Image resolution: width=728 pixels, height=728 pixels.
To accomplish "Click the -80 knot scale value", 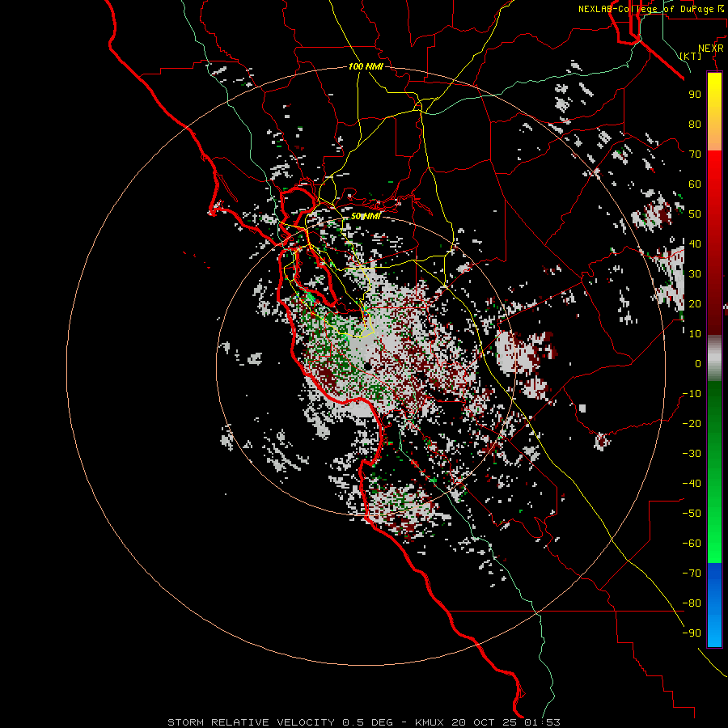I will [692, 603].
